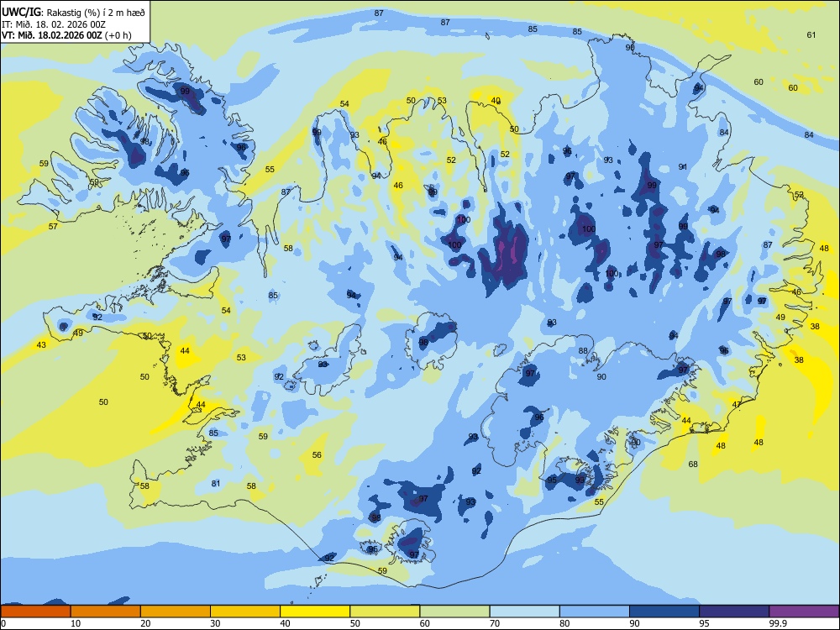Click the '30' label on the color scale
This screenshot has width=840, height=630.
coord(215,623)
